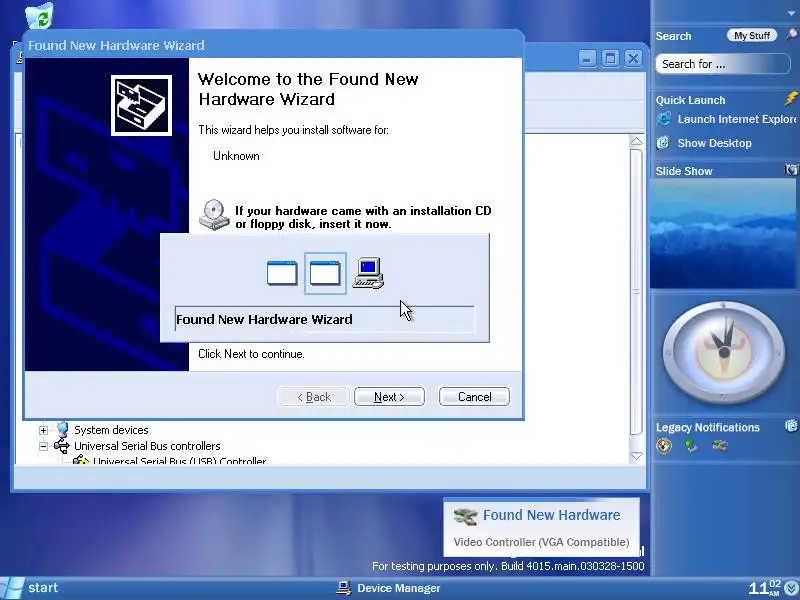800x600 pixels.
Task: Select System devices in Device Manager tree
Action: 111,430
